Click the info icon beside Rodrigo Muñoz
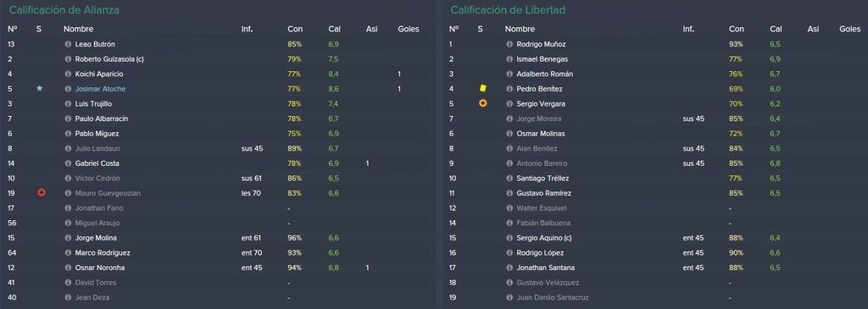The height and width of the screenshot is (309, 868). (x=509, y=44)
